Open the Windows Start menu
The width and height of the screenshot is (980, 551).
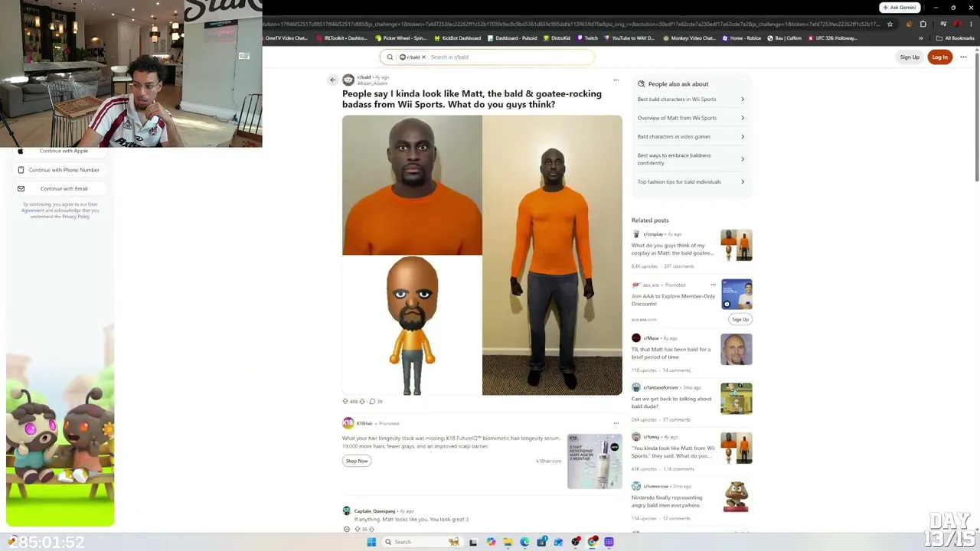pos(371,542)
